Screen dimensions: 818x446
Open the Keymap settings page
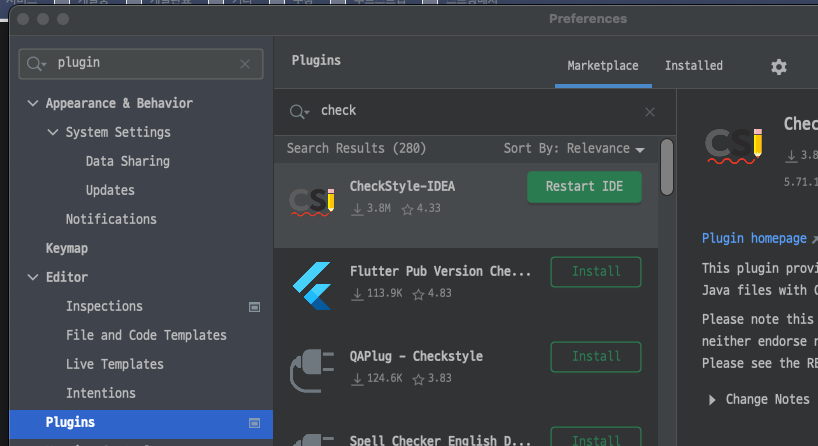coord(67,248)
